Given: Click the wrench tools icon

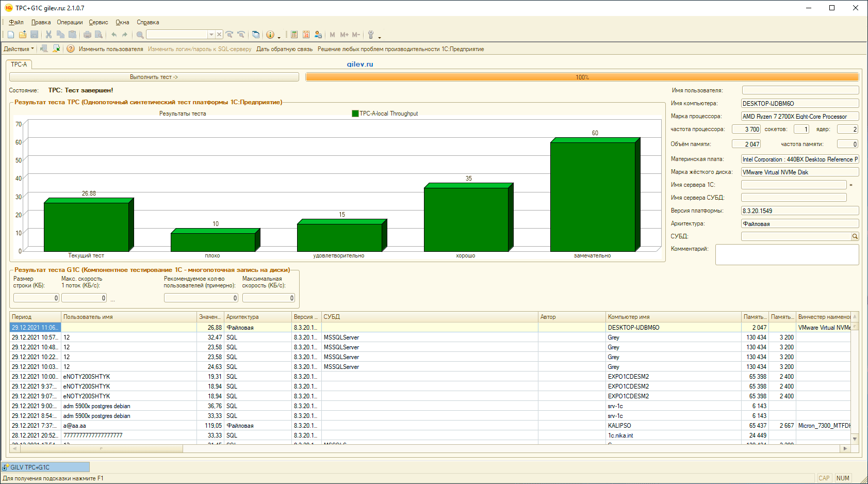Looking at the screenshot, I should pos(370,35).
